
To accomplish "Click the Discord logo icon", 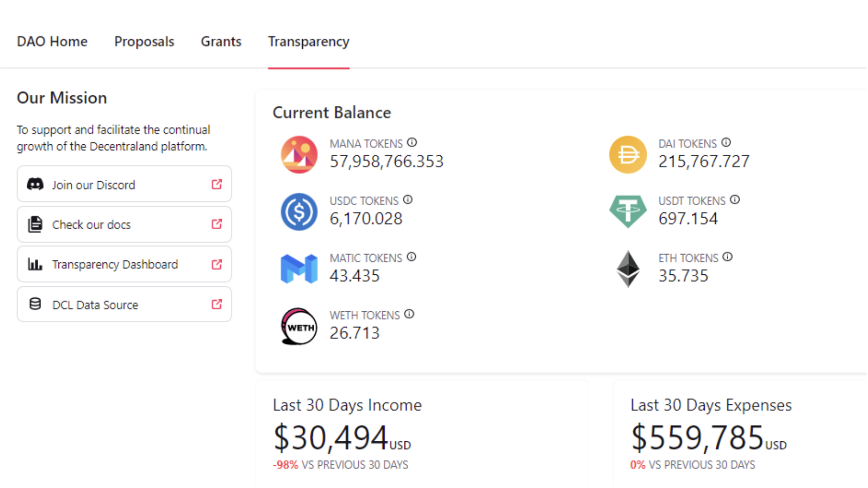I will [35, 184].
